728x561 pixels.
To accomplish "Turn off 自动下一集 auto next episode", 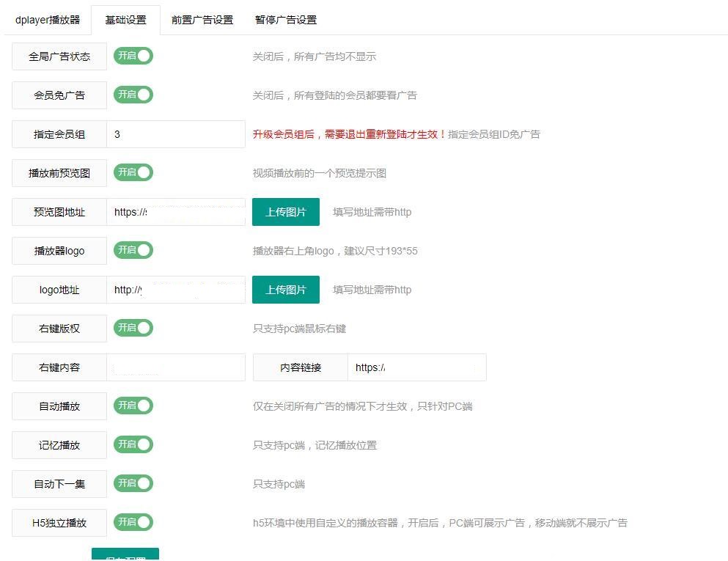I will (x=133, y=483).
